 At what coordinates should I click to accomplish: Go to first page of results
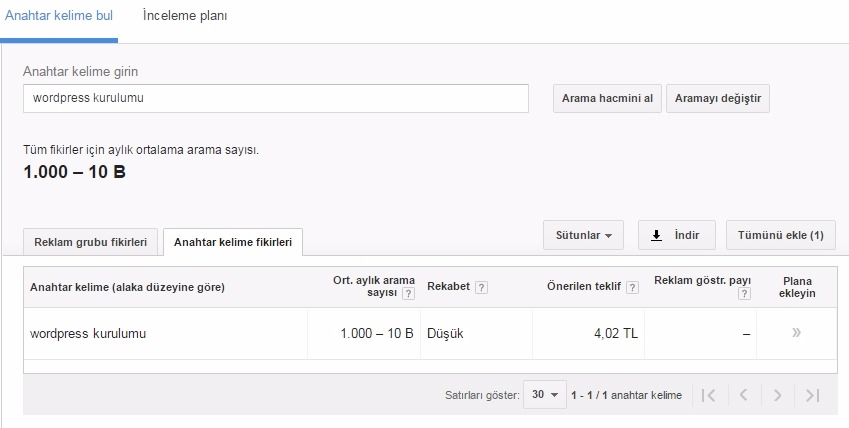[x=708, y=395]
